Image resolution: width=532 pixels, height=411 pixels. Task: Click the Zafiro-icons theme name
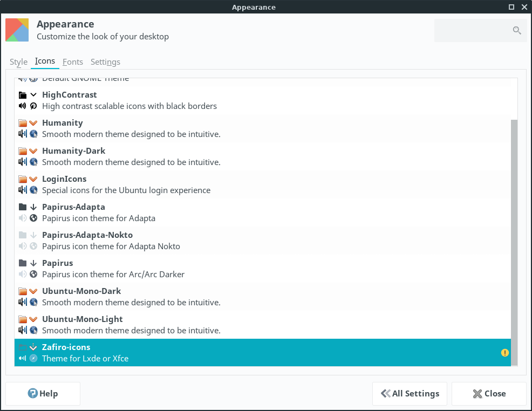[66, 347]
